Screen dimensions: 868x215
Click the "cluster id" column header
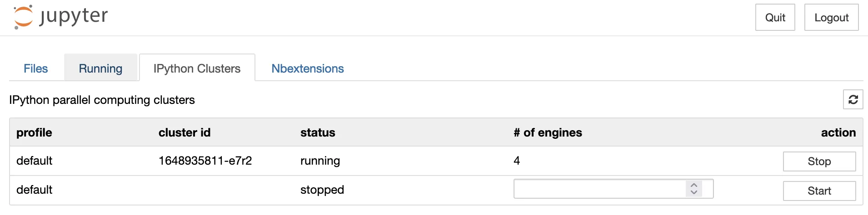[x=185, y=132]
